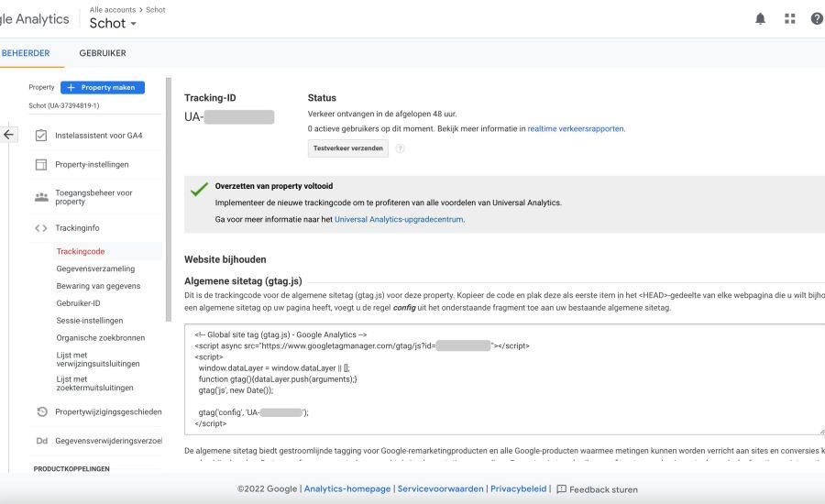Open Instelassistent voor GA4
This screenshot has width=825, height=504.
click(x=98, y=136)
